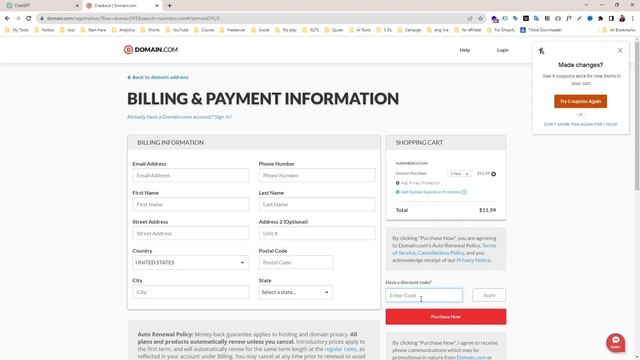Open the regular rates link
Viewport: 640px width, 360px height.
(x=340, y=349)
